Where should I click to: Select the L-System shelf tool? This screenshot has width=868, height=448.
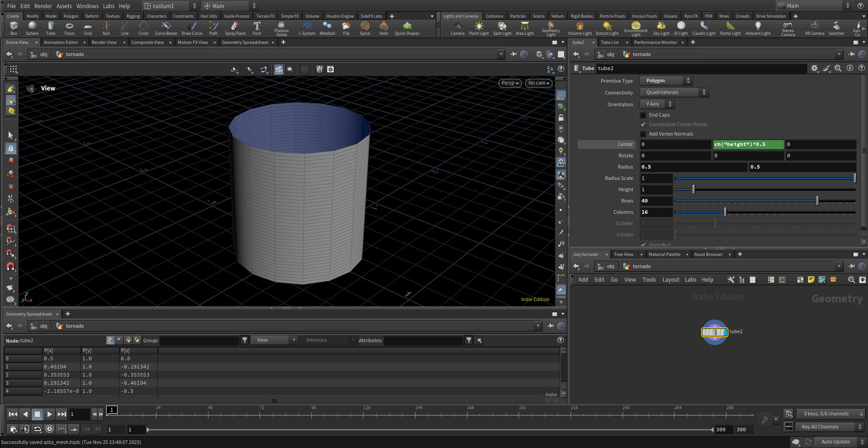[307, 28]
